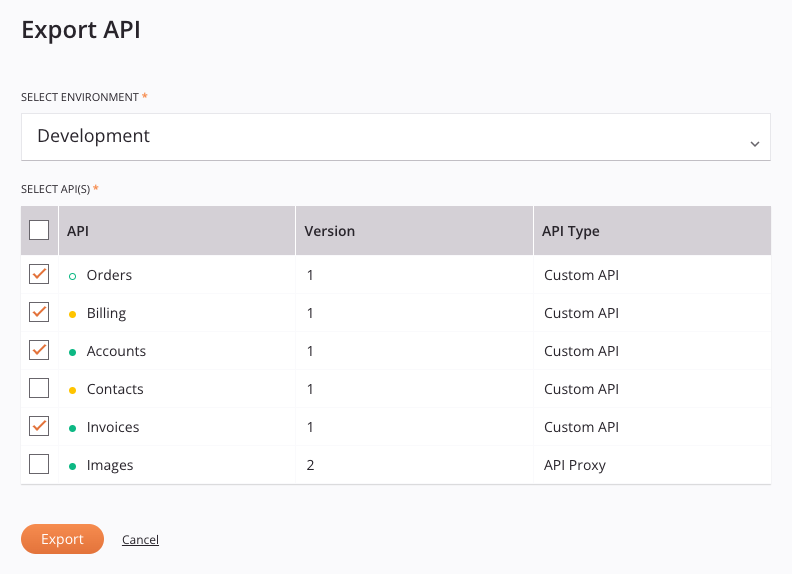
Task: Click the Orders status circle icon
Action: (72, 276)
